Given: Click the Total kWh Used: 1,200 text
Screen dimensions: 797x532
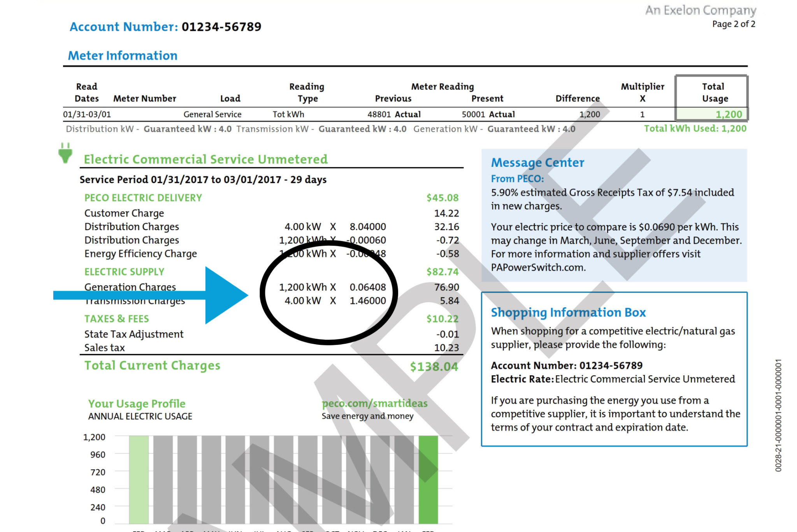Looking at the screenshot, I should tap(695, 129).
